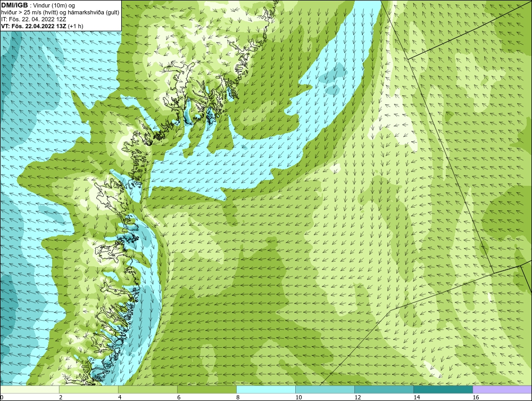Click the 14–16 m/s dark teal legend swatch
The width and height of the screenshot is (532, 401).
[443, 389]
